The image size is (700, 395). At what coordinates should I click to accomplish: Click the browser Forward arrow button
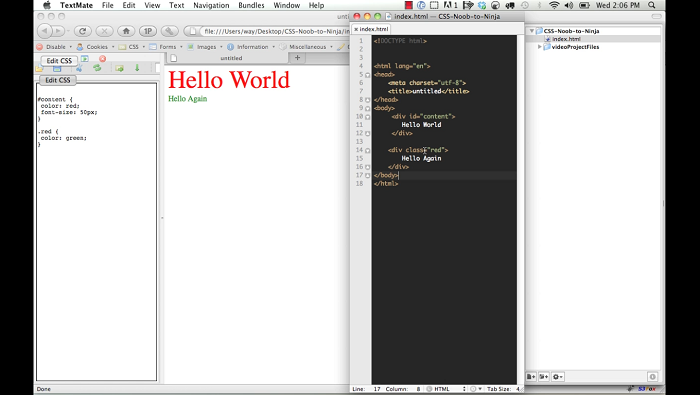[58, 31]
